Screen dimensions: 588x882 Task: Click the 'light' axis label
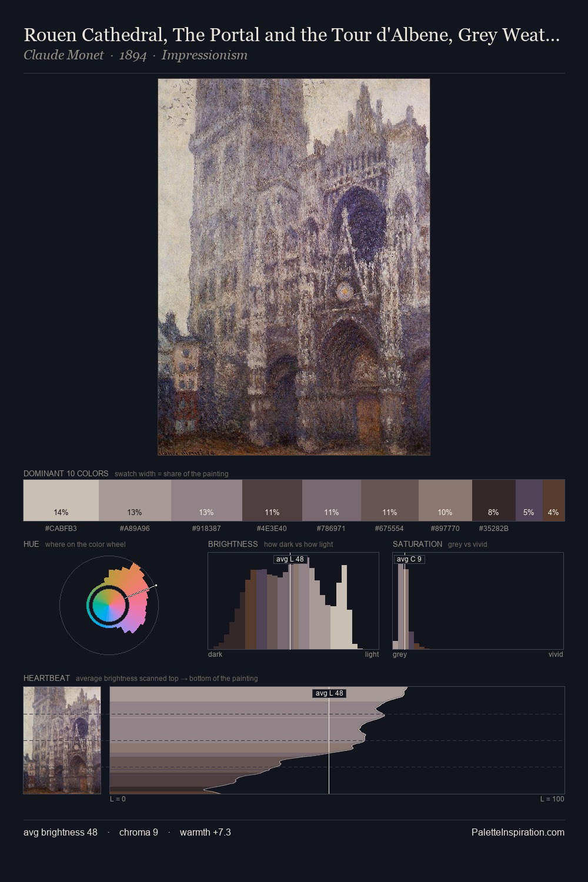coord(372,654)
